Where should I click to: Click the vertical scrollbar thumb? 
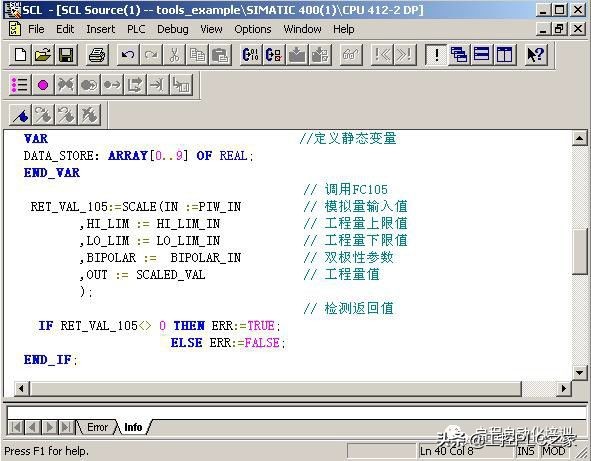click(x=579, y=252)
